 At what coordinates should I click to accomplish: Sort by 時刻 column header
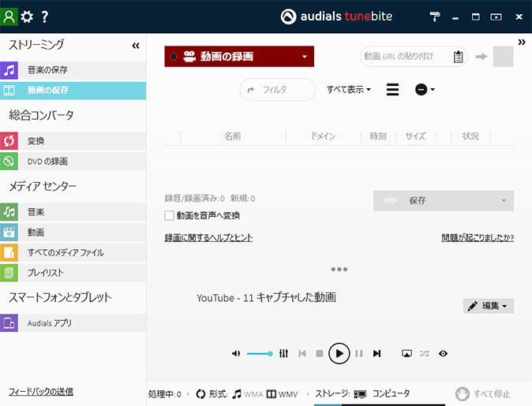tap(378, 136)
